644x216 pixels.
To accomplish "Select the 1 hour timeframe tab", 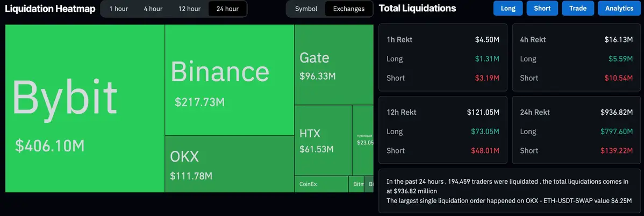I will [118, 9].
